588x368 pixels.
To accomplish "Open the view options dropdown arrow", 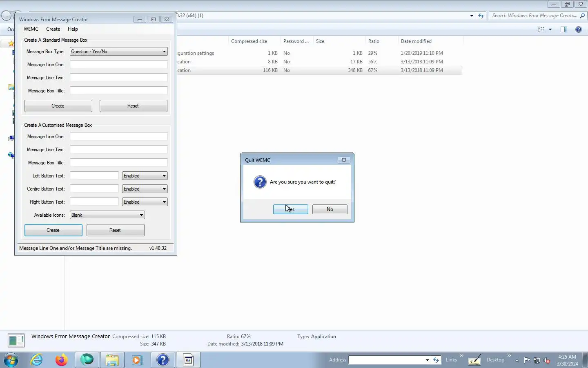I will click(550, 29).
